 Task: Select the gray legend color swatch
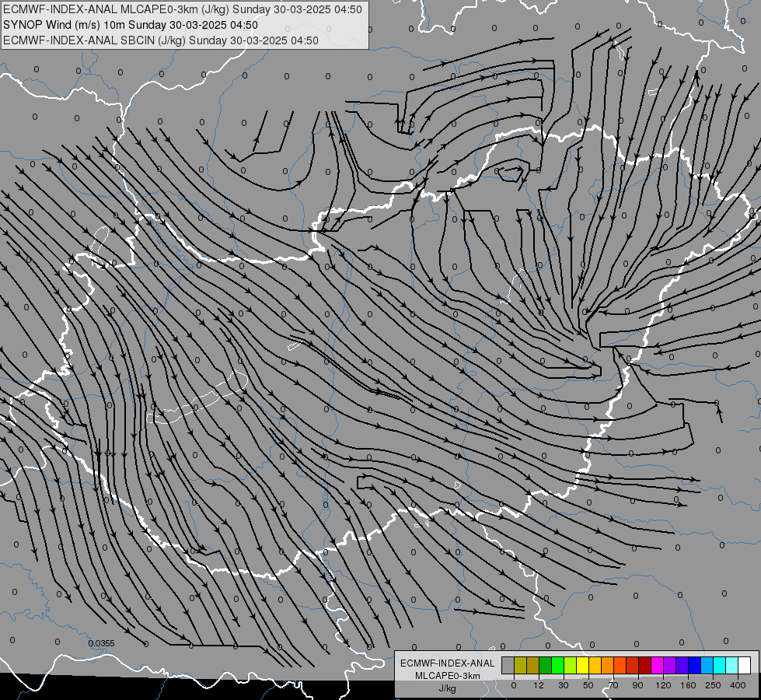click(508, 665)
